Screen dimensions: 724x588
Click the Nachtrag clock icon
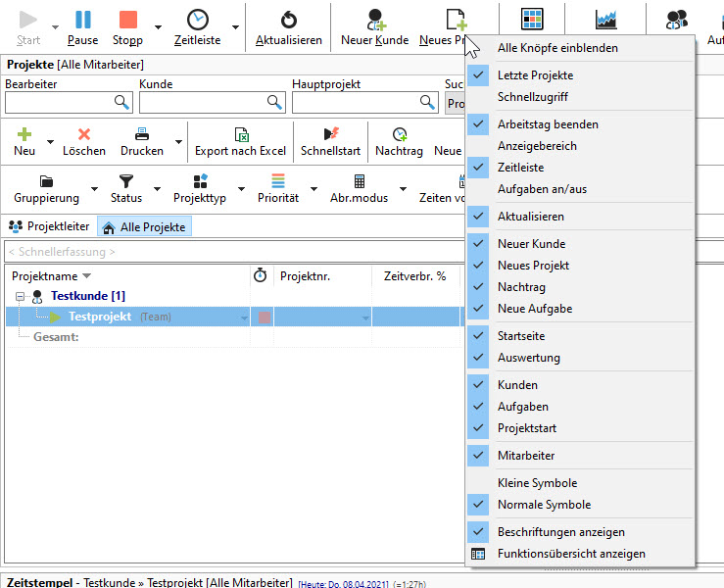(x=400, y=134)
